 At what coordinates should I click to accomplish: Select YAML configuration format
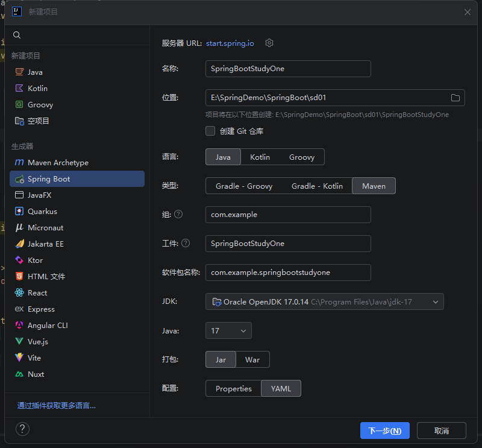[x=281, y=388]
